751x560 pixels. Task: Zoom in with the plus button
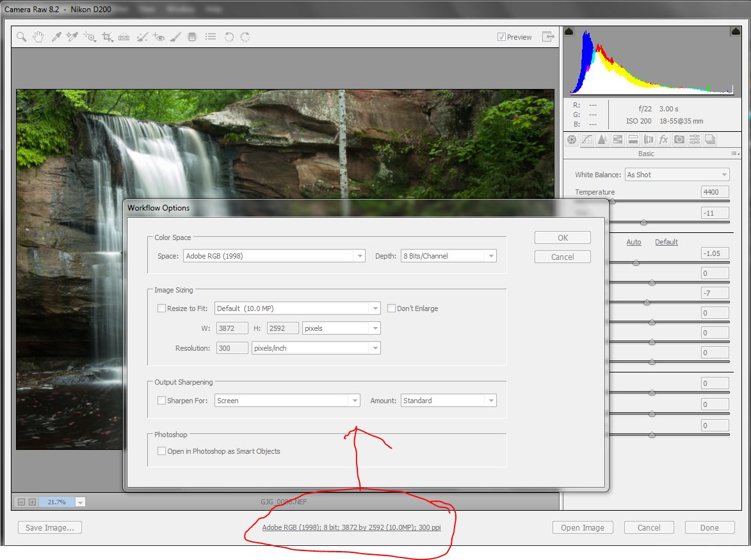32,502
